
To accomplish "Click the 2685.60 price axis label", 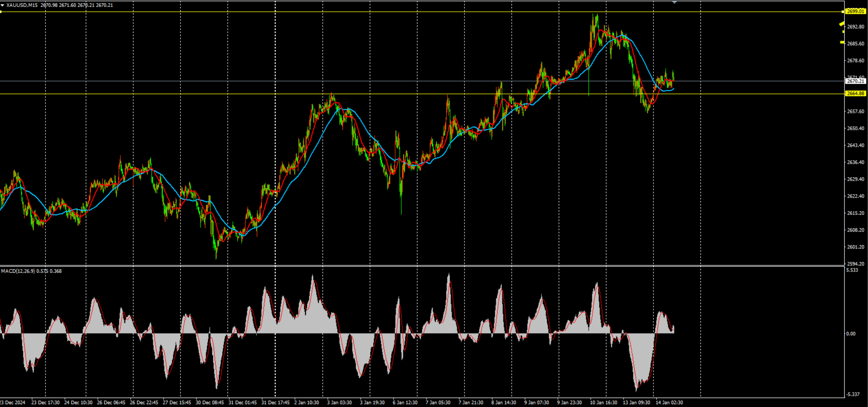I will coord(856,44).
